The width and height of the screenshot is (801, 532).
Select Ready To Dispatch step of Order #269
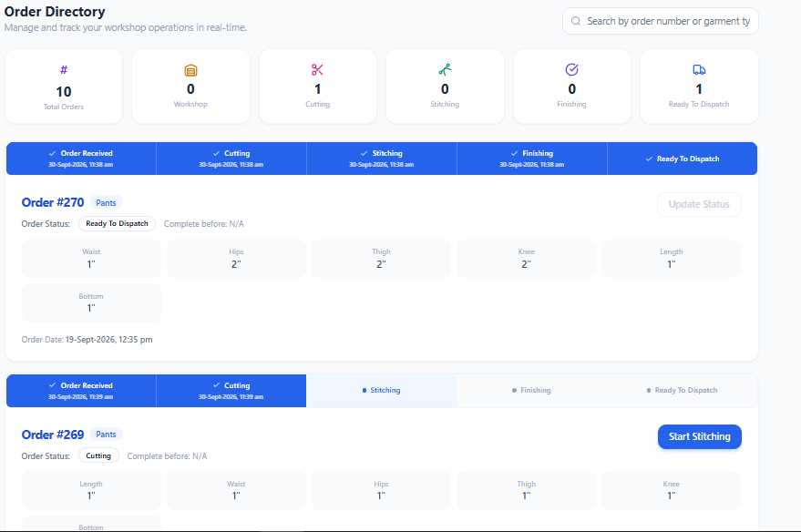(682, 391)
